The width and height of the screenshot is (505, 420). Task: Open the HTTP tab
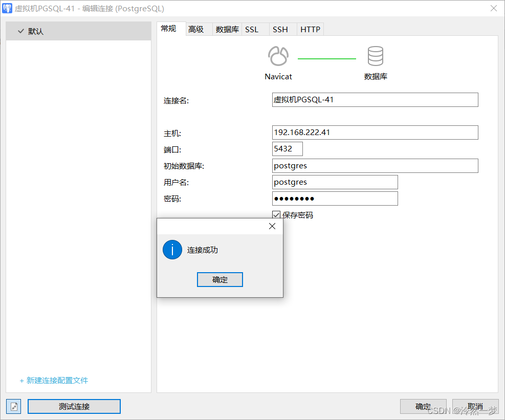point(310,29)
